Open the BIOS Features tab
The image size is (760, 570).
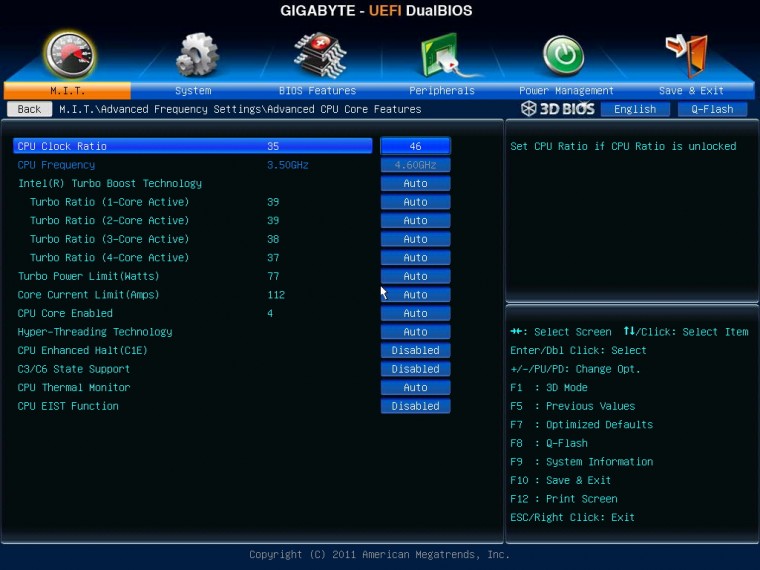point(317,91)
